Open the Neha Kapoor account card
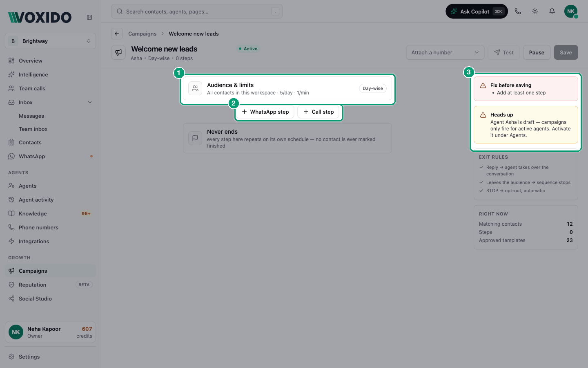The image size is (588, 368). [50, 332]
